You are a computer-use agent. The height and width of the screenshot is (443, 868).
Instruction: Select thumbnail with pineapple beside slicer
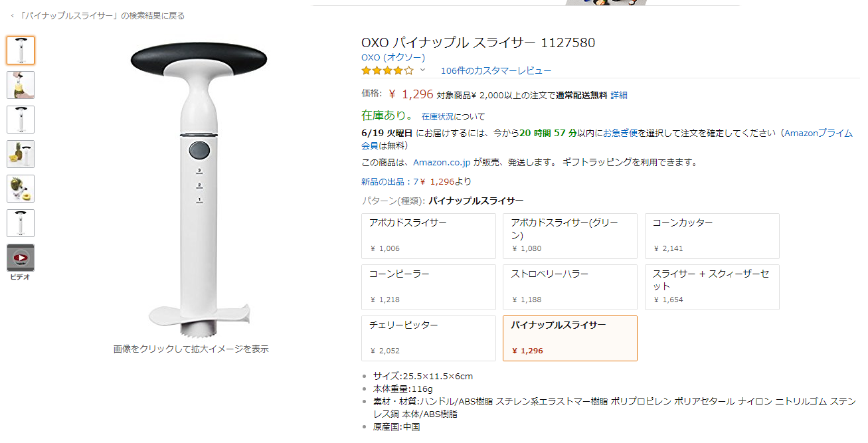point(21,154)
